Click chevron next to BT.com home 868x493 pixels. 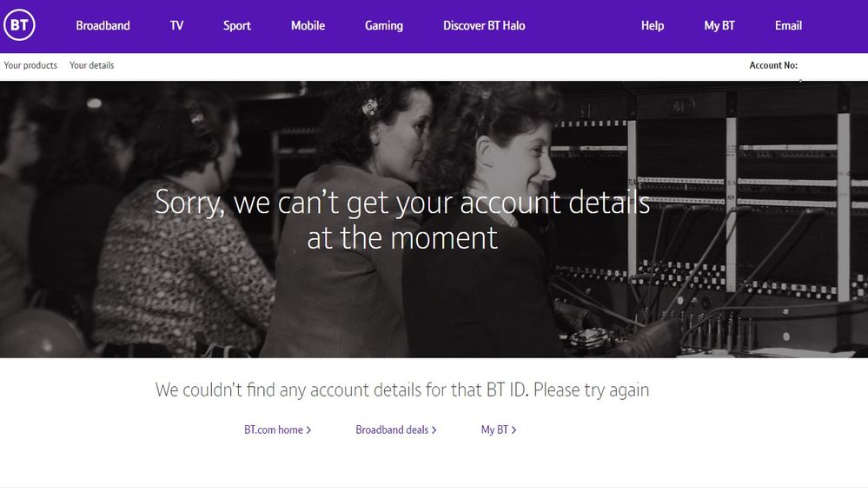[x=309, y=430]
